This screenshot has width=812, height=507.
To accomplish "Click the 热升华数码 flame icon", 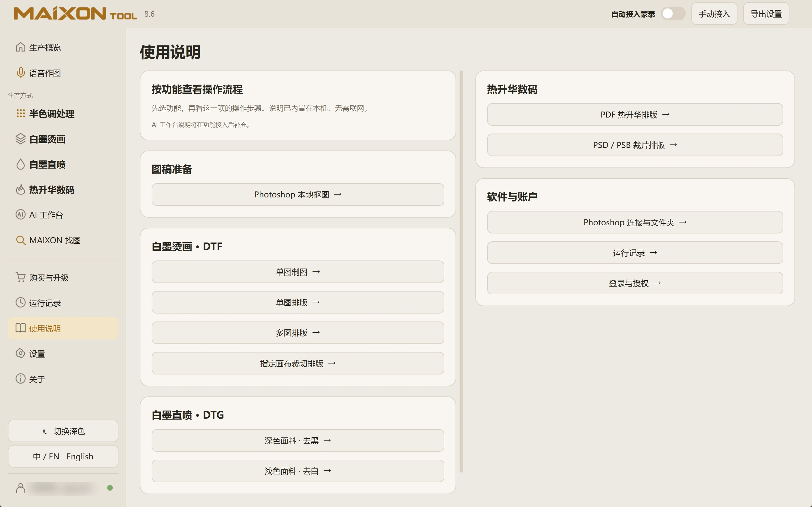I will 20,190.
